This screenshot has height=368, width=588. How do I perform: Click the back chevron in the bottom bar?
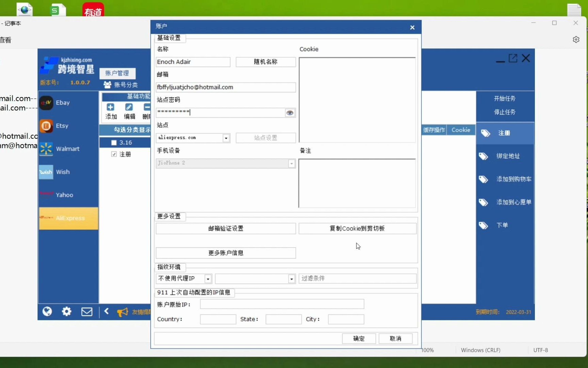107,311
